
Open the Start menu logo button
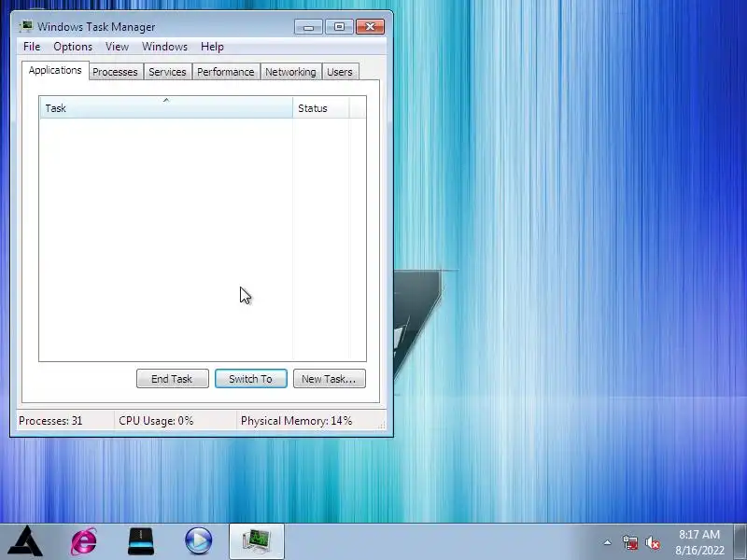[x=26, y=541]
